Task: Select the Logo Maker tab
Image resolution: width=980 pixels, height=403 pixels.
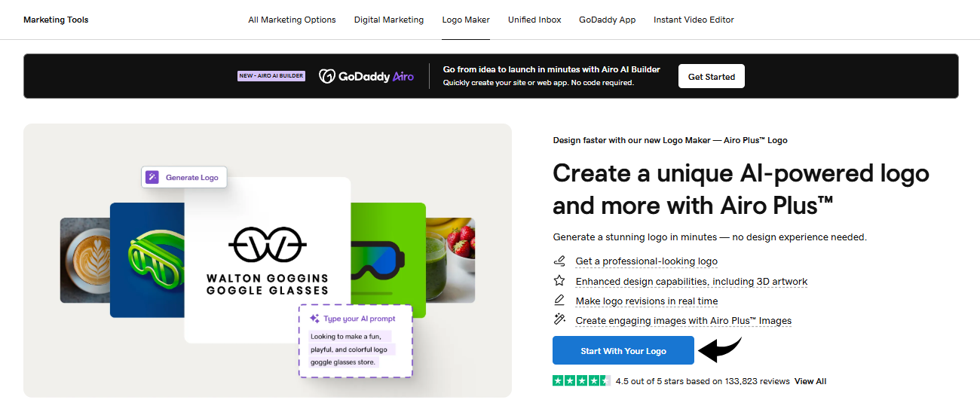Action: [466, 20]
